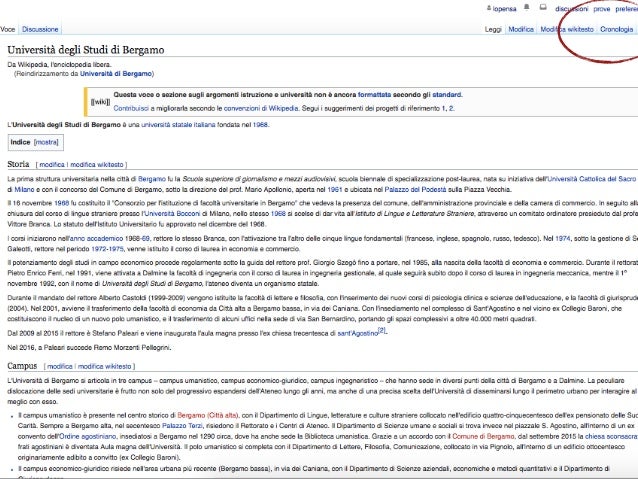Click modifica wikitesto next to Storia heading
Viewport: 638px width, 479px height.
point(97,164)
